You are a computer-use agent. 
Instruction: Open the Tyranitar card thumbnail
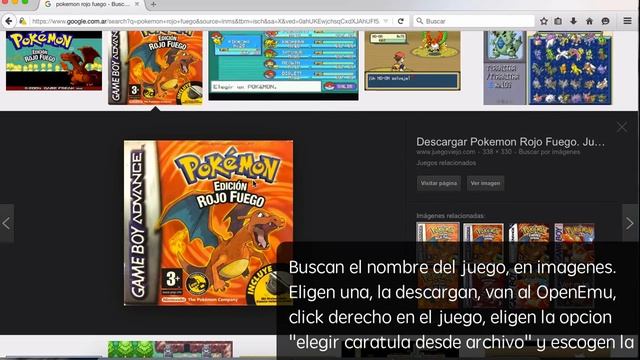[x=504, y=68]
